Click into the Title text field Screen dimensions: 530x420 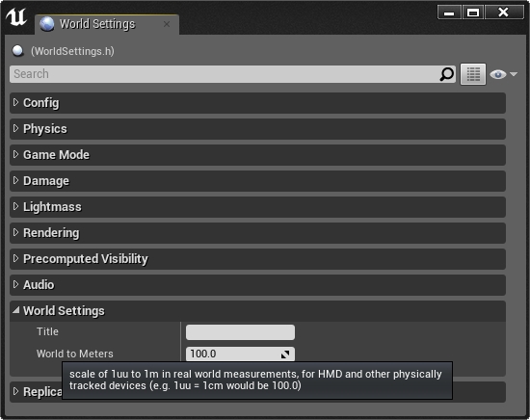tap(240, 332)
